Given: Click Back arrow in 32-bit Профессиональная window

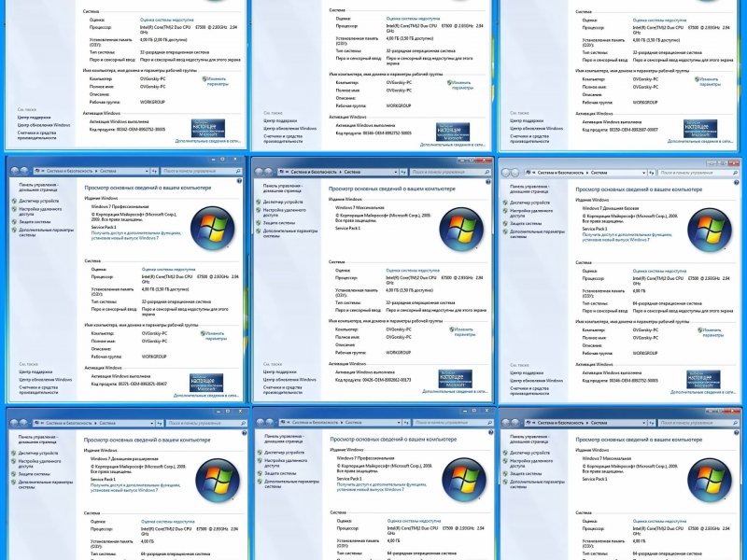Looking at the screenshot, I should tap(15, 171).
